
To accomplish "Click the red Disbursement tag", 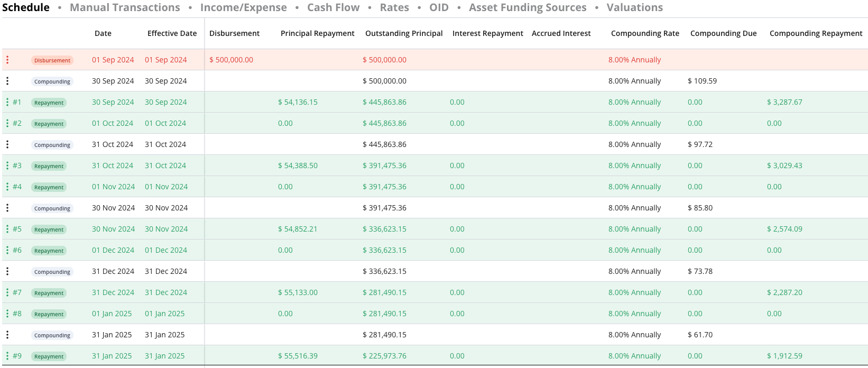I will click(52, 60).
